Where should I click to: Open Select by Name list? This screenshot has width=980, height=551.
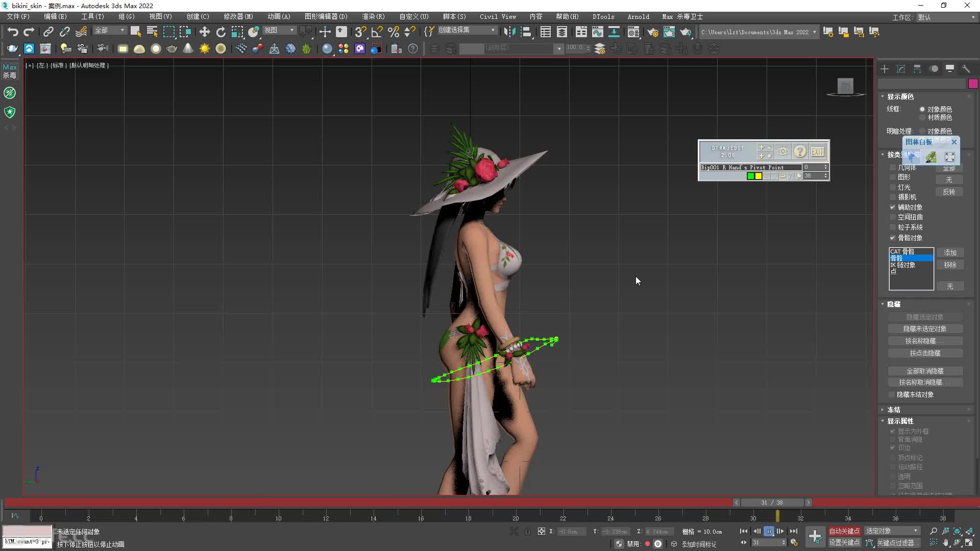pyautogui.click(x=152, y=32)
